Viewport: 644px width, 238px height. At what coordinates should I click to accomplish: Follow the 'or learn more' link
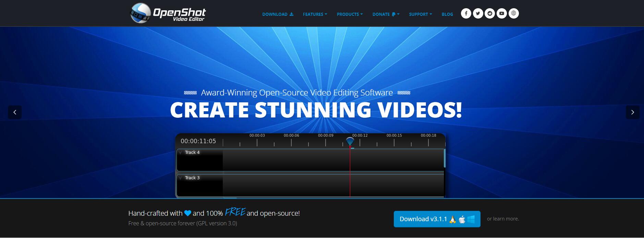503,219
